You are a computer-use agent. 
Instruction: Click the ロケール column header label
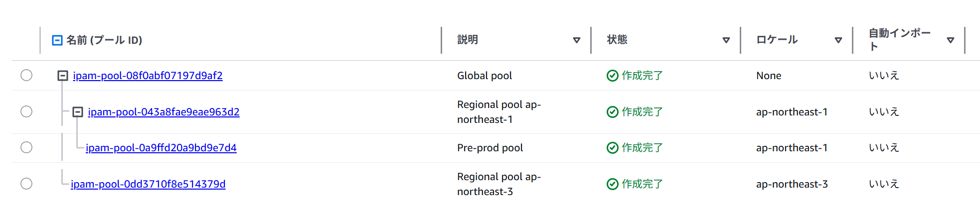point(777,40)
